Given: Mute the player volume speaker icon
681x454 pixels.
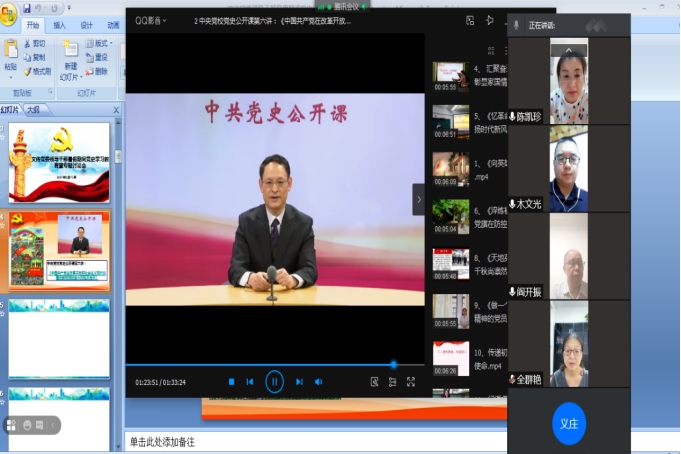Looking at the screenshot, I should point(319,381).
